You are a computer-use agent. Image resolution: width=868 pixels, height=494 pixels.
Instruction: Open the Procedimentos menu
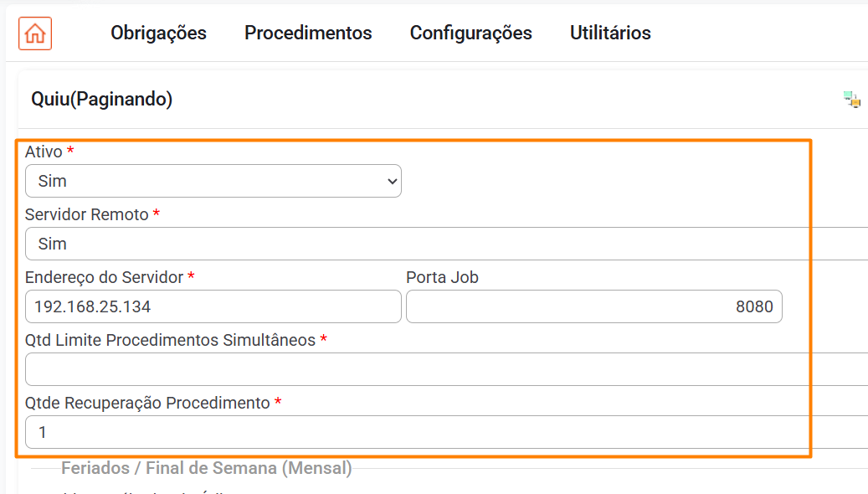pos(308,33)
